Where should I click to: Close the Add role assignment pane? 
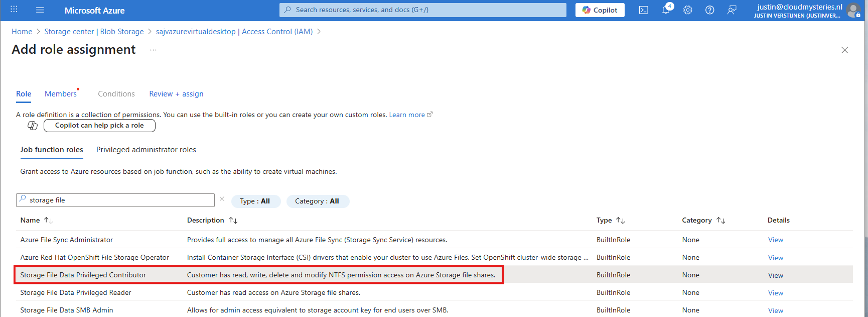click(844, 50)
